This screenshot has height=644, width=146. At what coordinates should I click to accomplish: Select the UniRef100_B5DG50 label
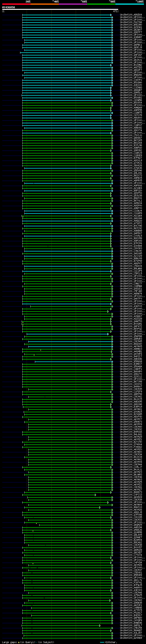[131, 75]
